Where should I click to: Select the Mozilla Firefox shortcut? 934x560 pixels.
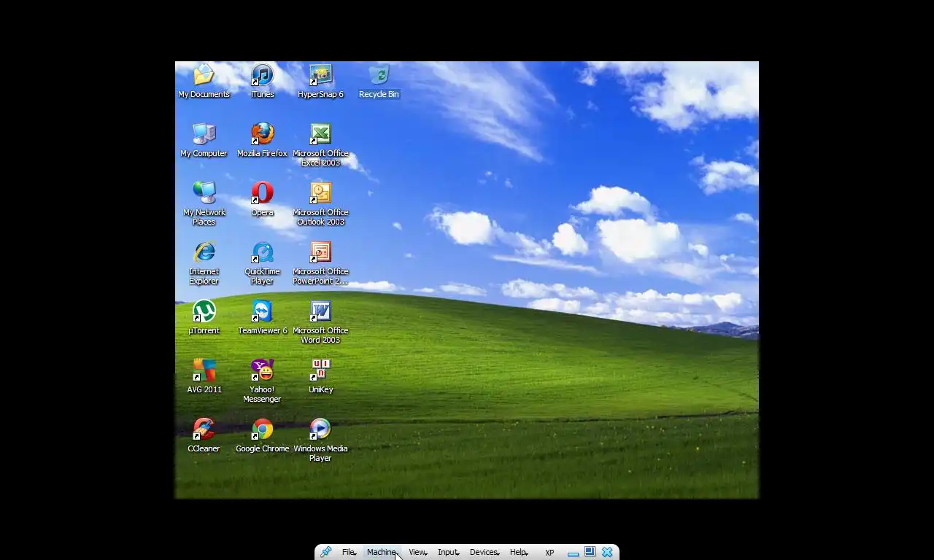tap(262, 140)
